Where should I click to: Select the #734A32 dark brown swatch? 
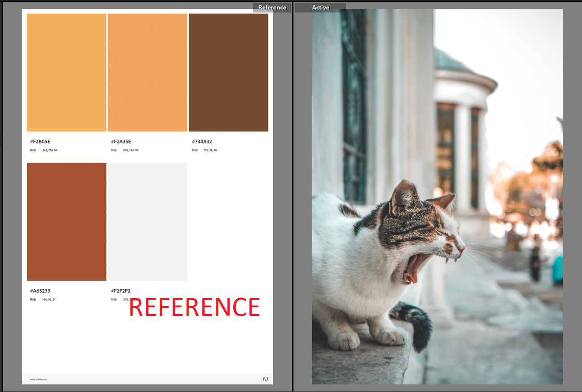click(x=228, y=71)
